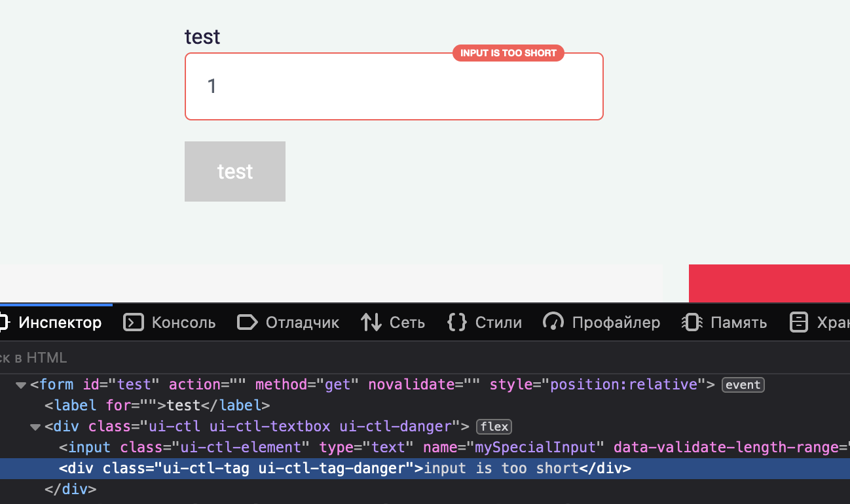Image resolution: width=850 pixels, height=504 pixels.
Task: Click the test label above the input
Action: coord(202,37)
